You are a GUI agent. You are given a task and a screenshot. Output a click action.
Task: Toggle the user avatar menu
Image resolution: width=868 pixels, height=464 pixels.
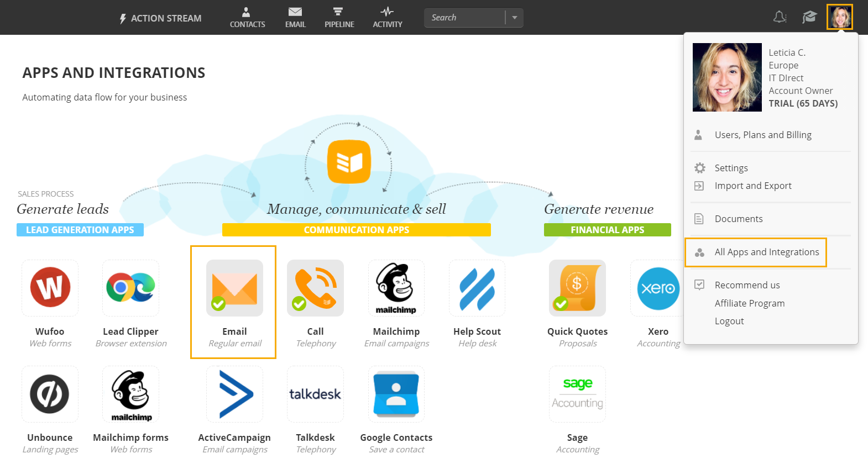tap(840, 17)
